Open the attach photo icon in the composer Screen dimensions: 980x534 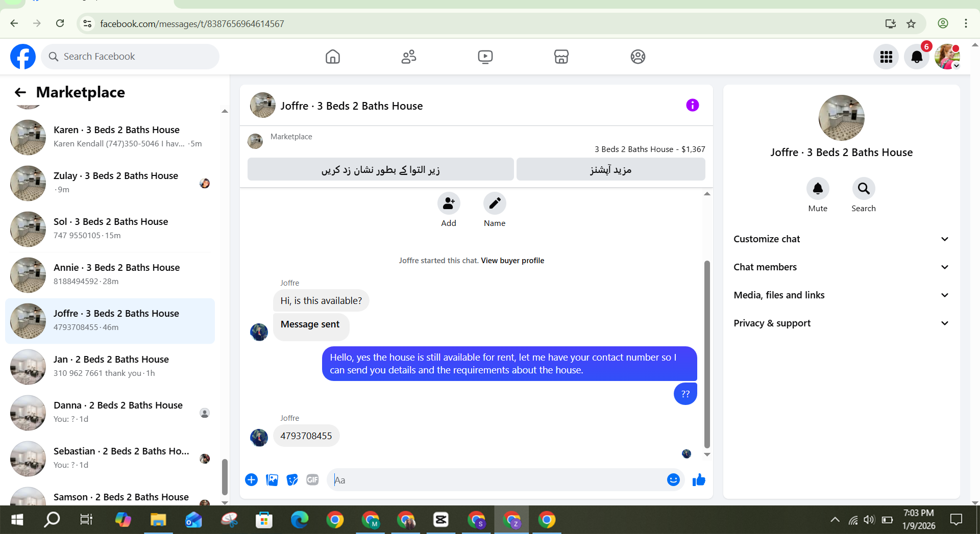pyautogui.click(x=272, y=480)
